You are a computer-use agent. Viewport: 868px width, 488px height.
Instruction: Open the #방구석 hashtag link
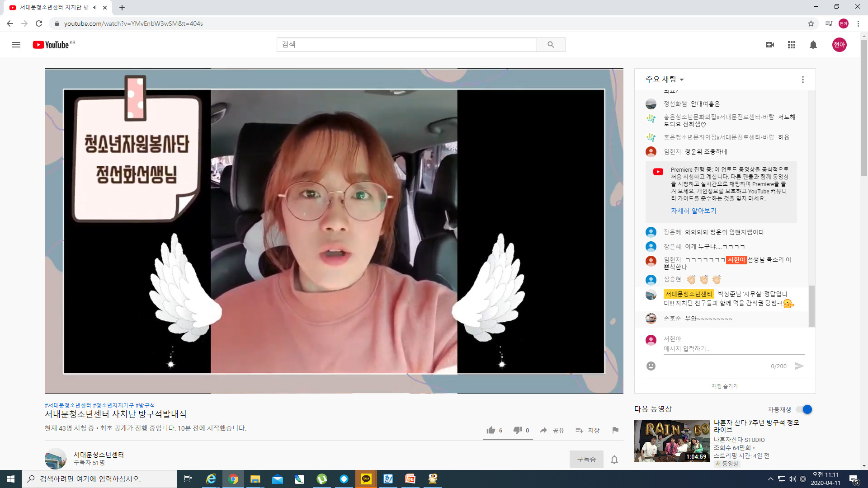point(146,405)
